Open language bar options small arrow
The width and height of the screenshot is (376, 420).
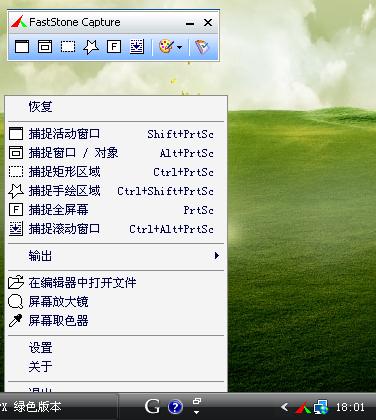tap(197, 413)
